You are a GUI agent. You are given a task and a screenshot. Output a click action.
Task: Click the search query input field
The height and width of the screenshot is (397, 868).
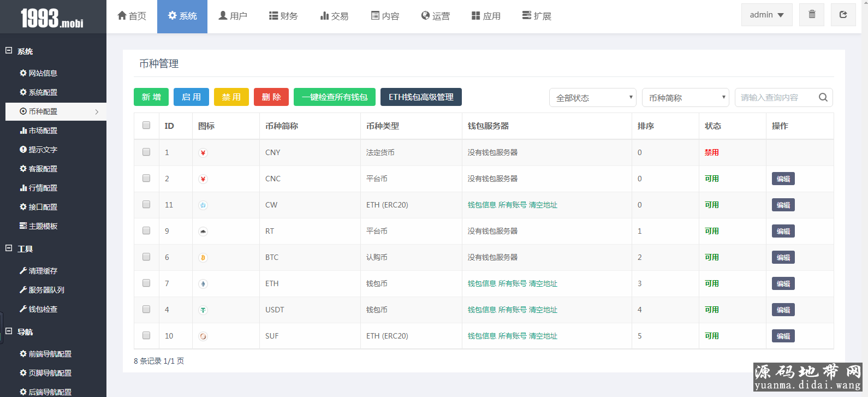775,98
